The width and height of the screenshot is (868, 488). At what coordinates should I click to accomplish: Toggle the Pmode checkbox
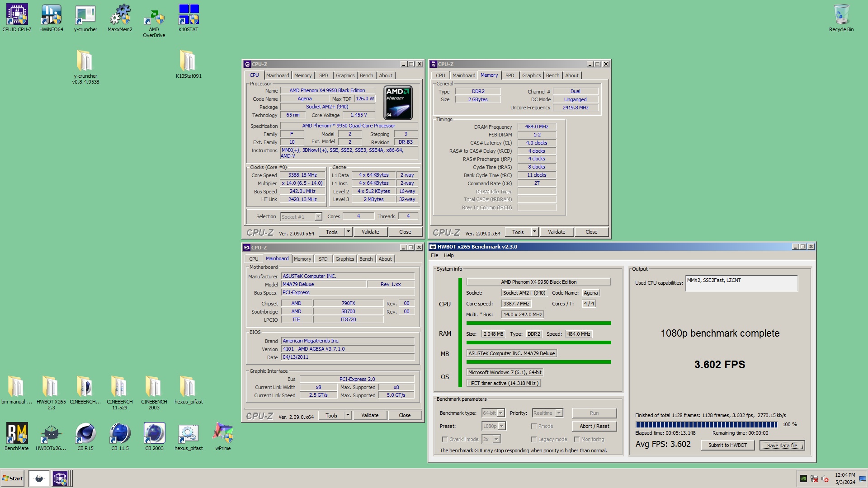point(534,426)
